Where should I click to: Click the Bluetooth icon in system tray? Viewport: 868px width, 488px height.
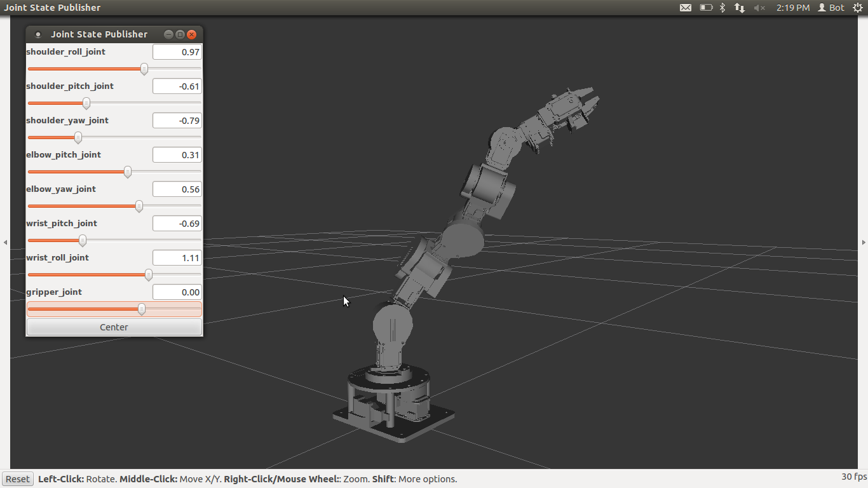pos(722,8)
